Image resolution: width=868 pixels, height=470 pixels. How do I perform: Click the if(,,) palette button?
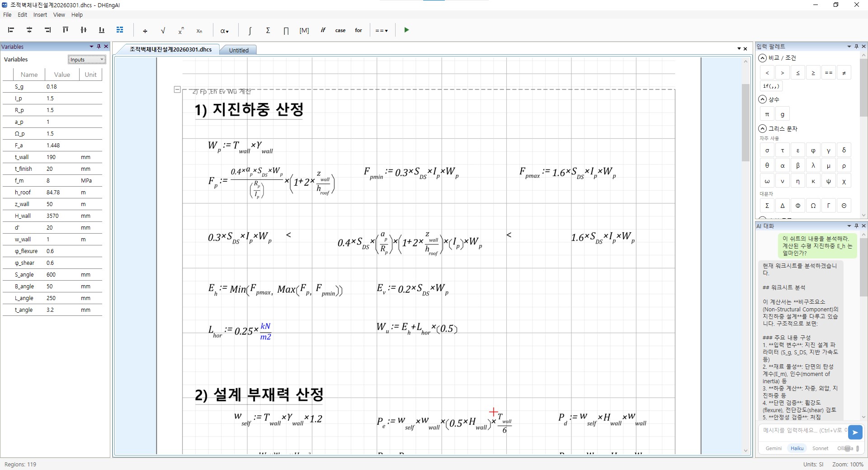click(x=771, y=86)
